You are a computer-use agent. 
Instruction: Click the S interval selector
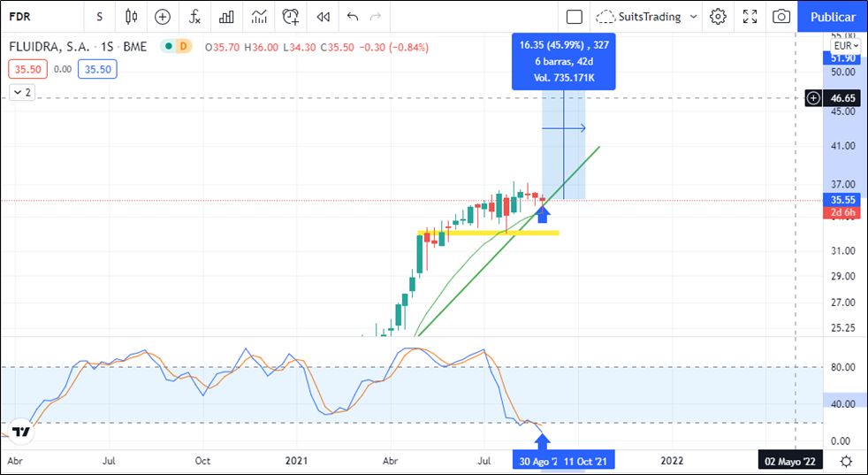99,17
